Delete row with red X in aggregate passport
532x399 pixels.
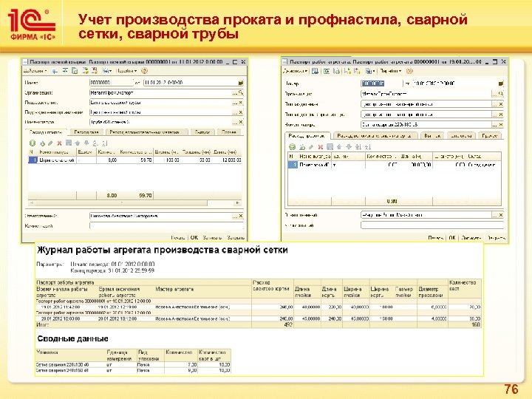[320, 147]
